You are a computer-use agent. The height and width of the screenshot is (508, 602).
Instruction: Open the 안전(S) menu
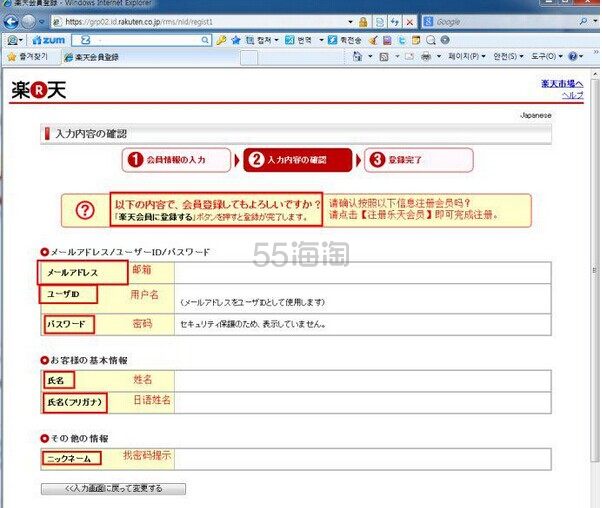point(508,57)
